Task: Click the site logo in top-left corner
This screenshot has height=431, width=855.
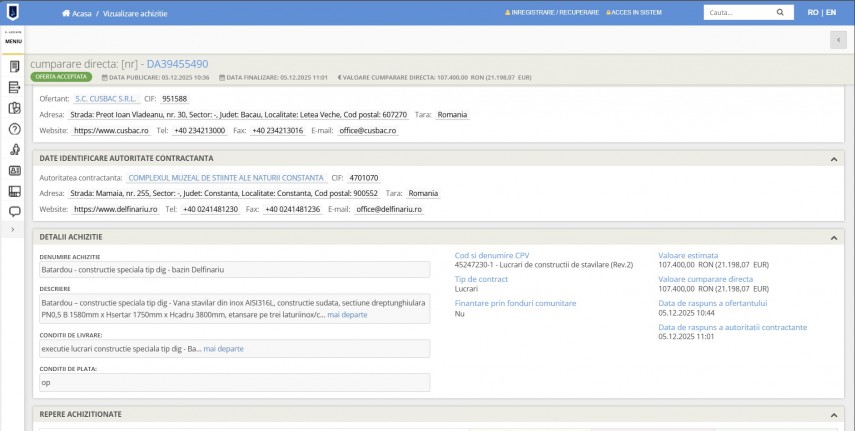Action: pyautogui.click(x=14, y=13)
